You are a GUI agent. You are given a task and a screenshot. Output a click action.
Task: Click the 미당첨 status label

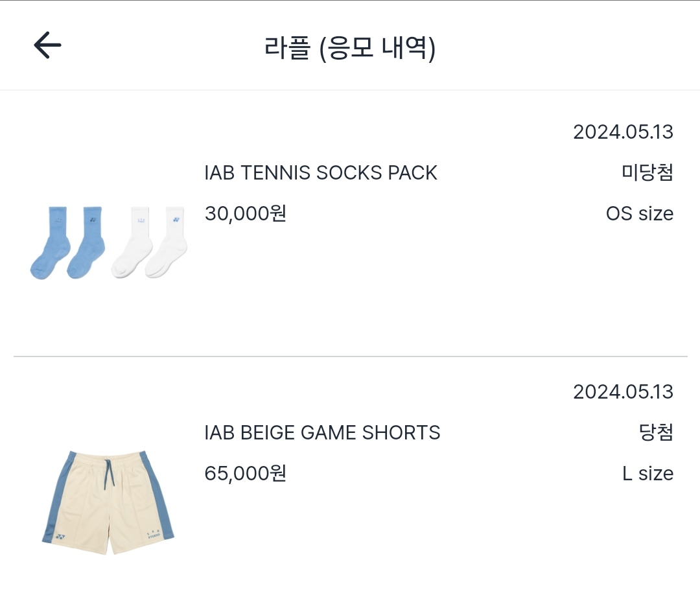click(x=646, y=172)
